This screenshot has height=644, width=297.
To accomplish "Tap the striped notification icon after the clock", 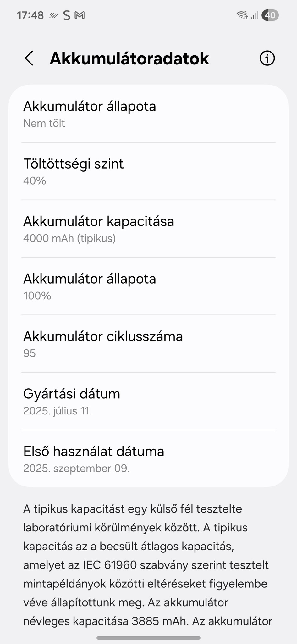I will point(54,15).
